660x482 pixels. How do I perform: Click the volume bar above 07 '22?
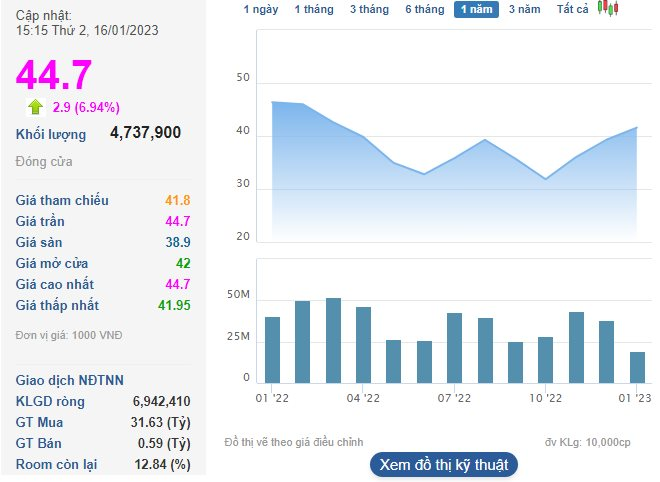coord(454,348)
